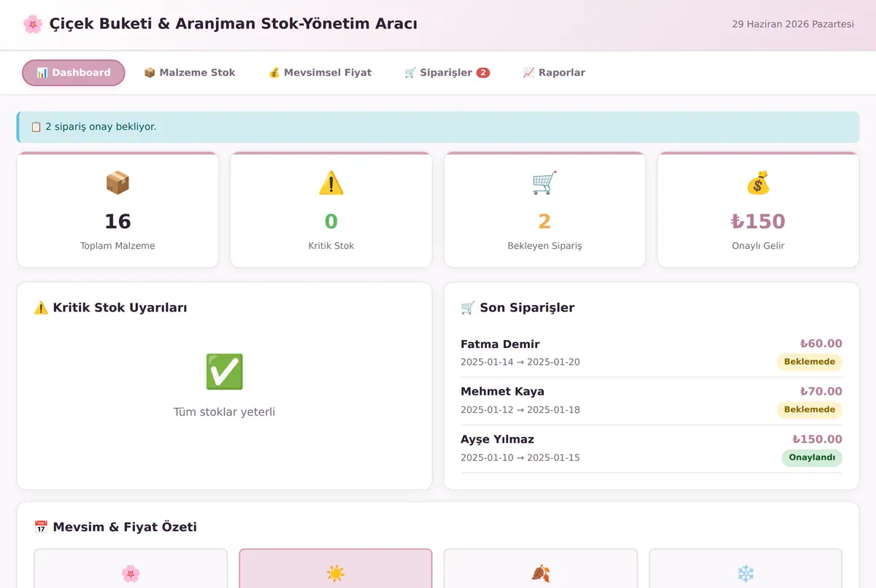Open the Onaylı Gelir card showing ₺150

(x=758, y=210)
